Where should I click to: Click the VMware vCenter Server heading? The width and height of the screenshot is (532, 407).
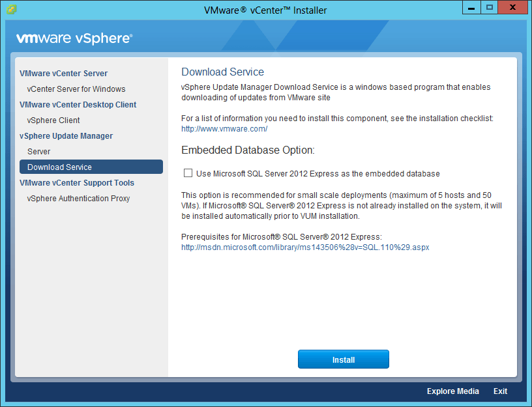point(63,74)
